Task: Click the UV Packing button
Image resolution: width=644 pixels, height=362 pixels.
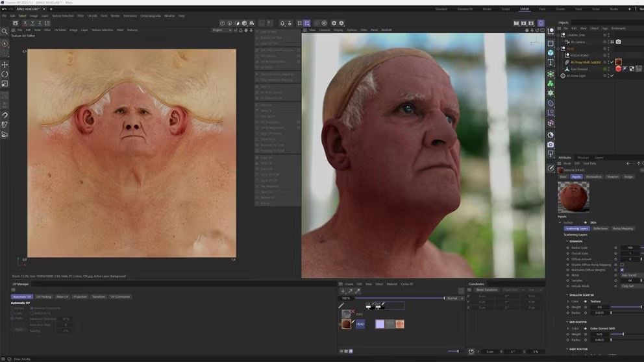Action: (x=43, y=296)
